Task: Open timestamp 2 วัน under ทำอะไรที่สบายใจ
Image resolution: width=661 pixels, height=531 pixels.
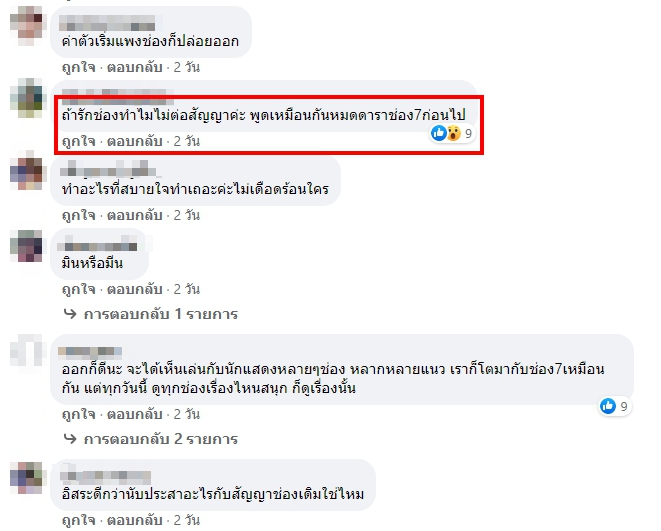Action: click(x=187, y=215)
